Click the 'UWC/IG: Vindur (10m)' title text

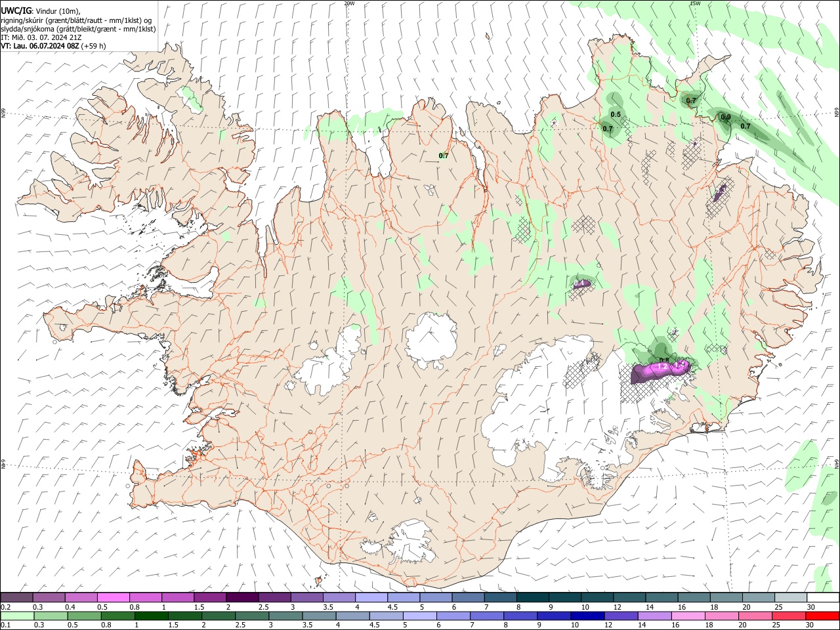(41, 11)
